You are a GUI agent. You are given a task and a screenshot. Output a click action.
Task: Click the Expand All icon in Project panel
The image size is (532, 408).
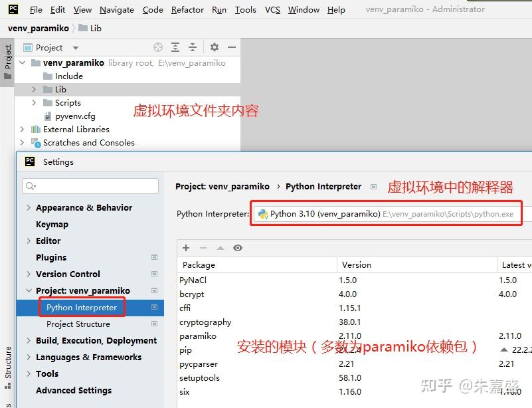point(175,47)
